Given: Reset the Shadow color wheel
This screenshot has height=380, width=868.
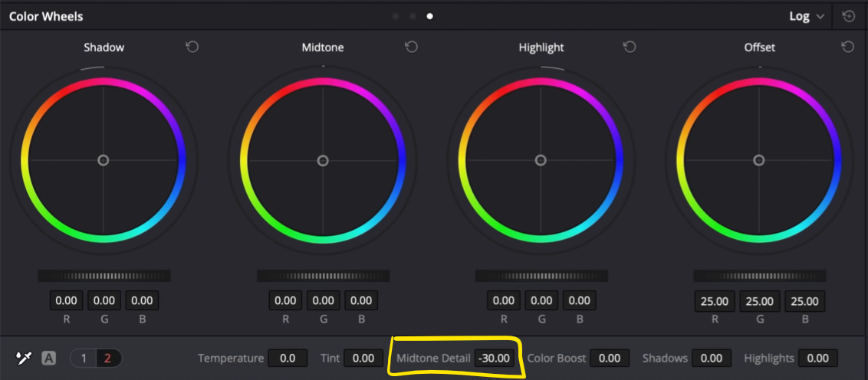Looking at the screenshot, I should click(192, 47).
